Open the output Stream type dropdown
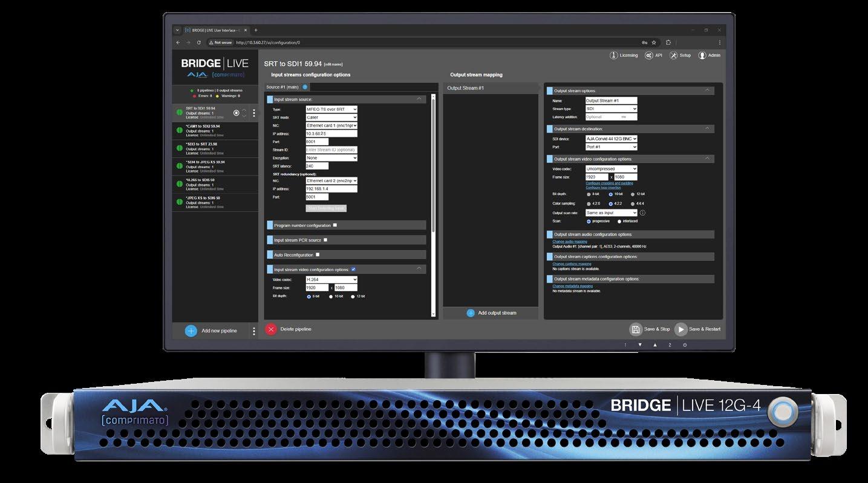The width and height of the screenshot is (868, 483). (611, 109)
